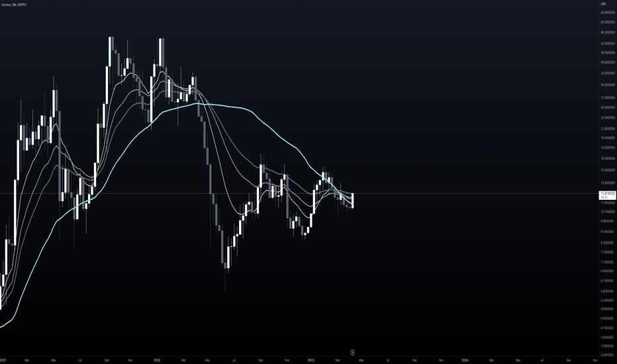
Task: Select the current price label 12.4138732
Action: point(608,194)
